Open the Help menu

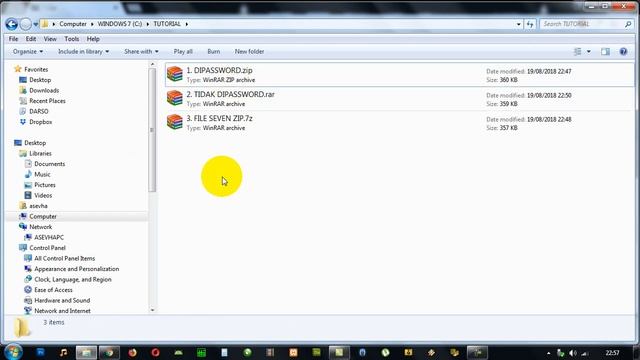pos(93,39)
